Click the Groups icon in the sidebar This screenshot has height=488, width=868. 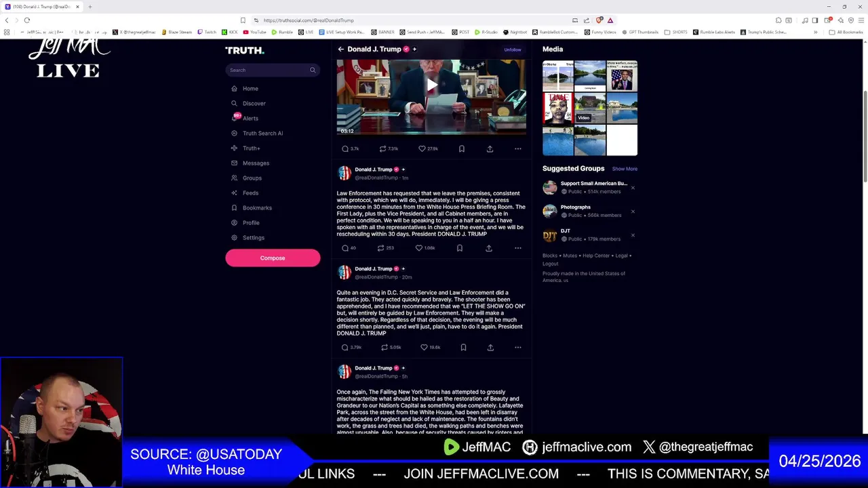pyautogui.click(x=234, y=178)
